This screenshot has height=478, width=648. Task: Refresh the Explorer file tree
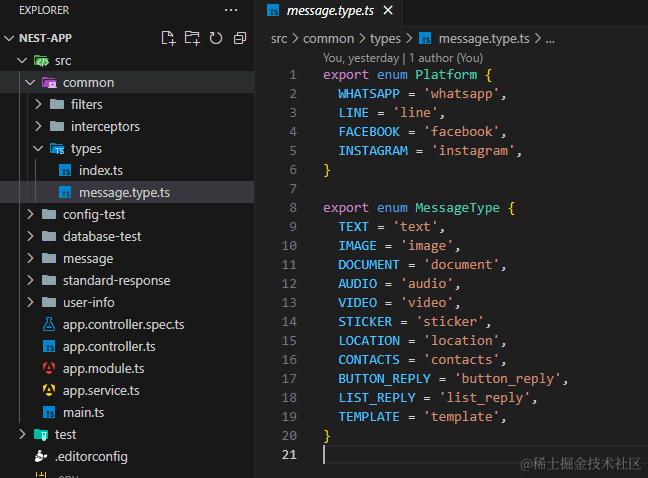pyautogui.click(x=216, y=38)
